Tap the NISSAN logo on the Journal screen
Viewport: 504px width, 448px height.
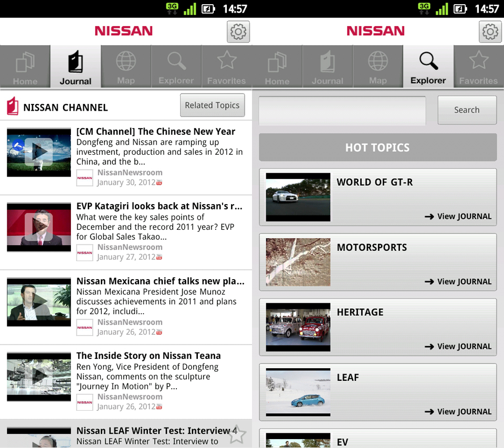124,31
